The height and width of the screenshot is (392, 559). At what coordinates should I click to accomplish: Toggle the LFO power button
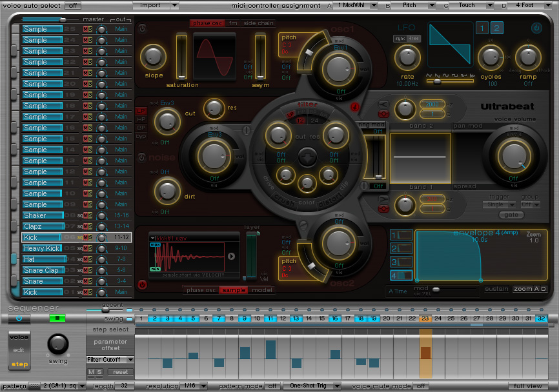click(x=536, y=28)
